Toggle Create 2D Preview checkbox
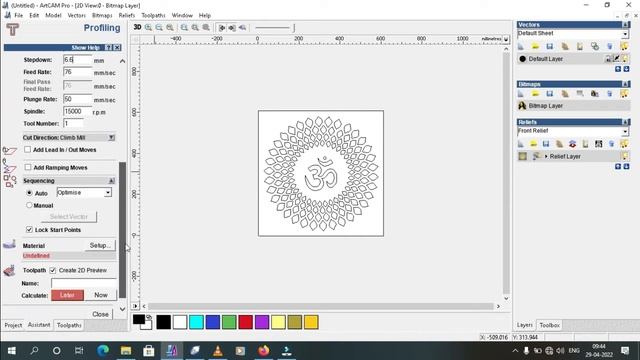This screenshot has height=360, width=640. tap(53, 270)
